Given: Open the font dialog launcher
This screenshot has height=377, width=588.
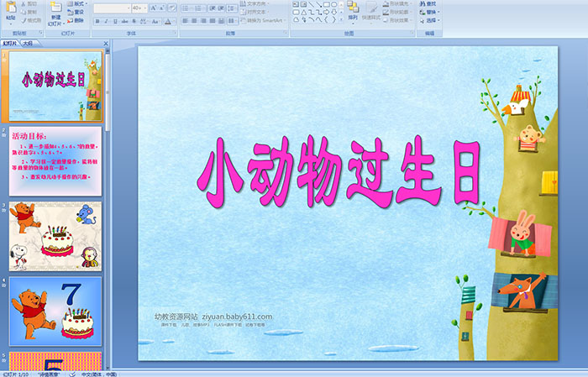Looking at the screenshot, I should (x=175, y=33).
